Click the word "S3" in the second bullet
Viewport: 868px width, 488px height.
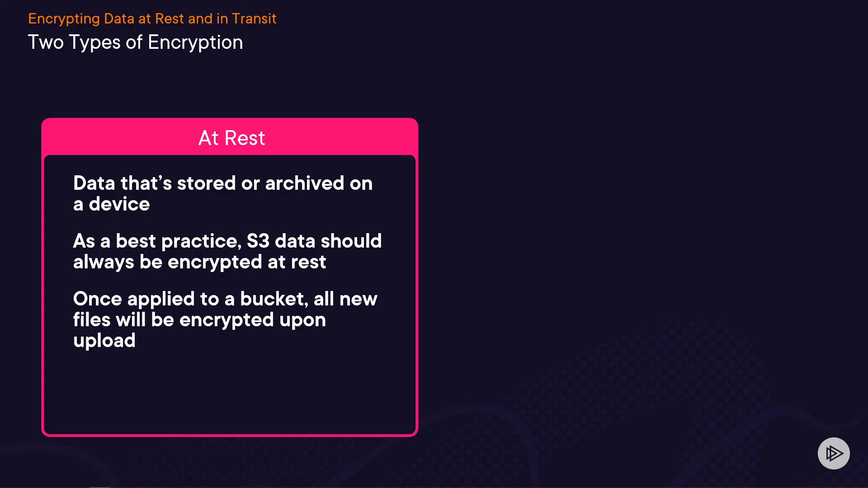(258, 241)
